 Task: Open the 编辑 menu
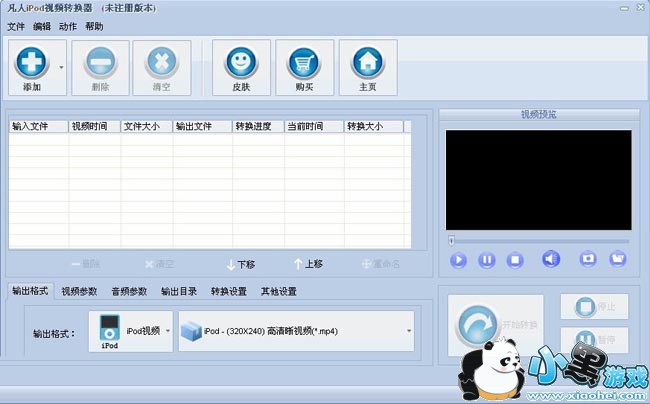click(42, 27)
